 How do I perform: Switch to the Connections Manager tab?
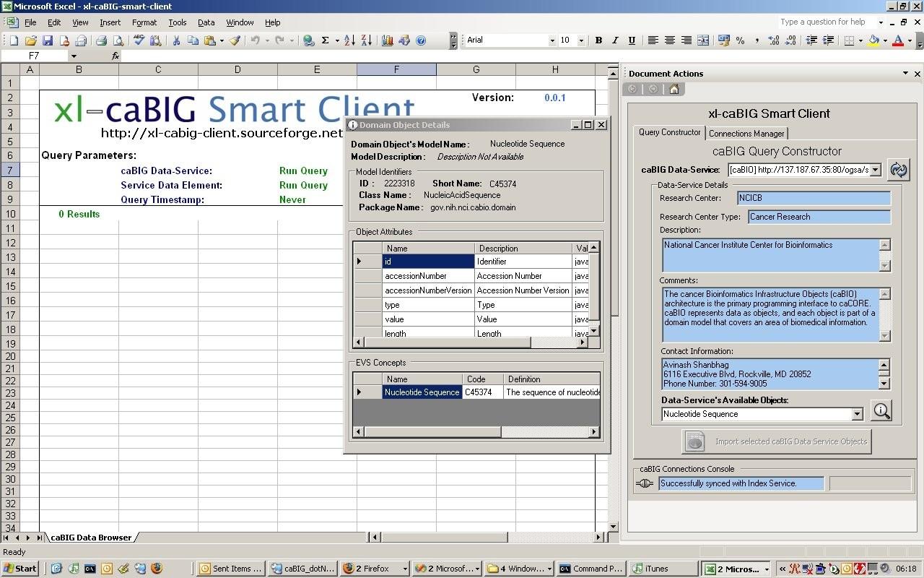point(746,134)
